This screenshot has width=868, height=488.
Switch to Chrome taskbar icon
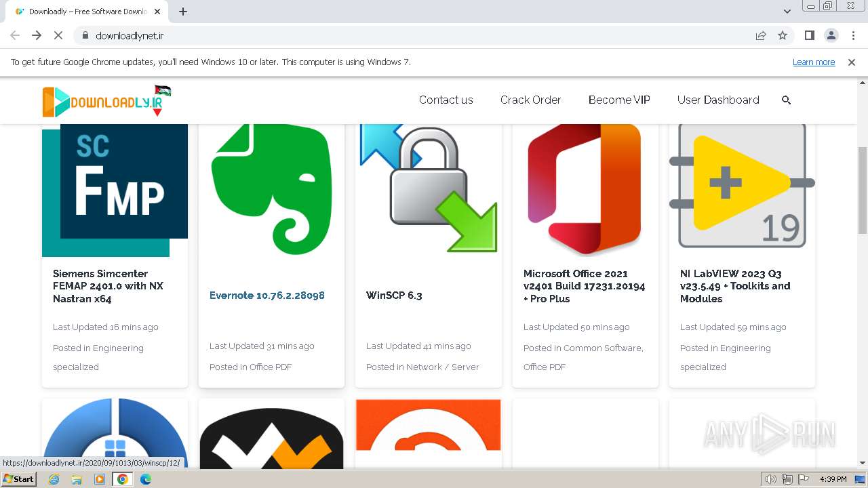coord(123,479)
